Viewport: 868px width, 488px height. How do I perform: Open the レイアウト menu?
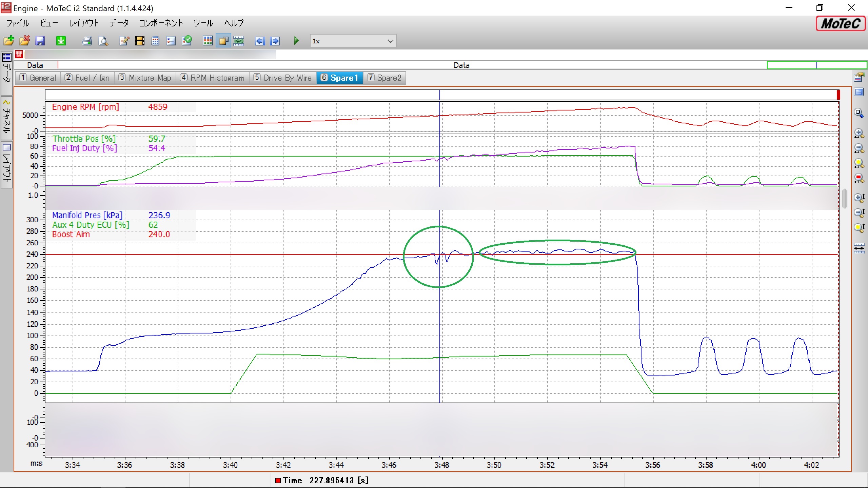point(84,23)
